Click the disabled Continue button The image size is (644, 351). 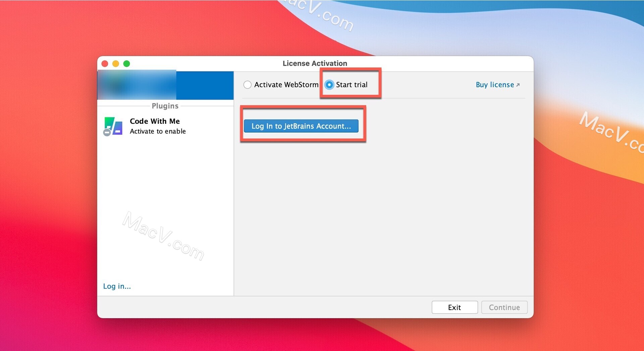tap(504, 307)
